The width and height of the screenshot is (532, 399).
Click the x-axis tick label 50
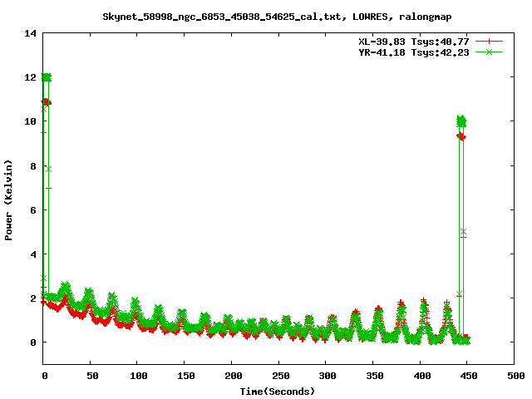(92, 376)
